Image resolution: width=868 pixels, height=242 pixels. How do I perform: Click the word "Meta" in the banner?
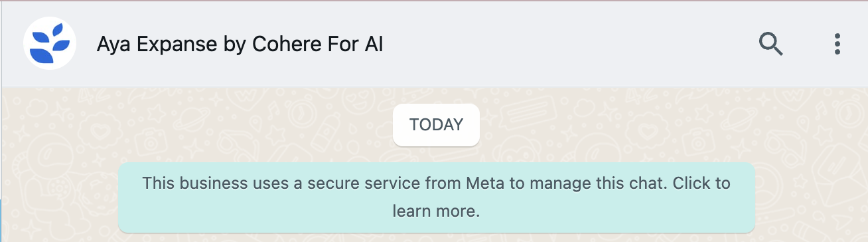point(486,183)
